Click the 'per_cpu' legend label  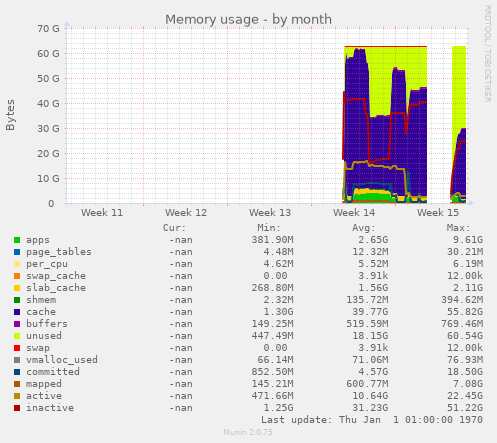[47, 264]
